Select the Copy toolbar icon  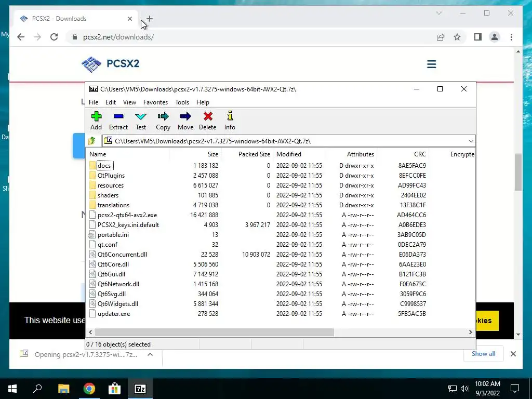pos(163,121)
